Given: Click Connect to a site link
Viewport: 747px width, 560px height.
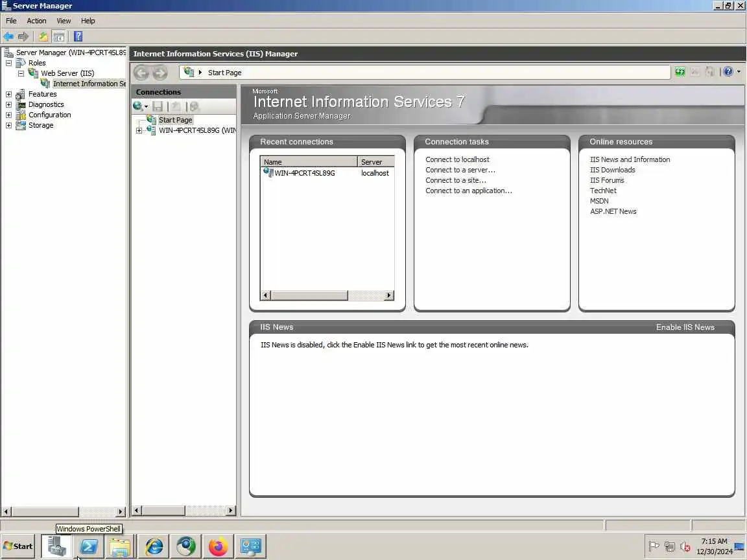Looking at the screenshot, I should pyautogui.click(x=456, y=180).
